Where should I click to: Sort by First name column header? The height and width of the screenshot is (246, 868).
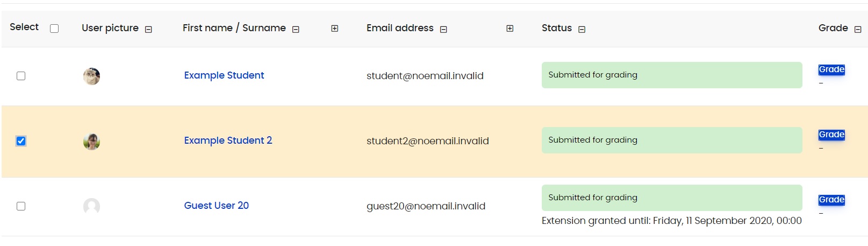coord(207,28)
